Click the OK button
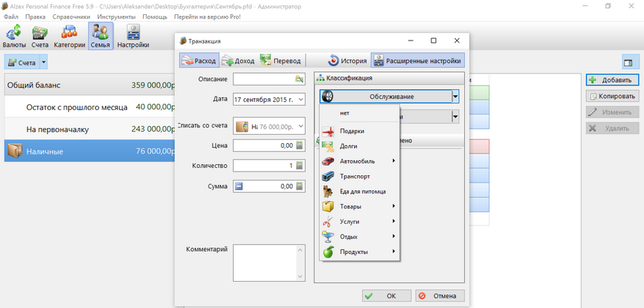Viewport: 644px width, 308px height. tap(386, 296)
